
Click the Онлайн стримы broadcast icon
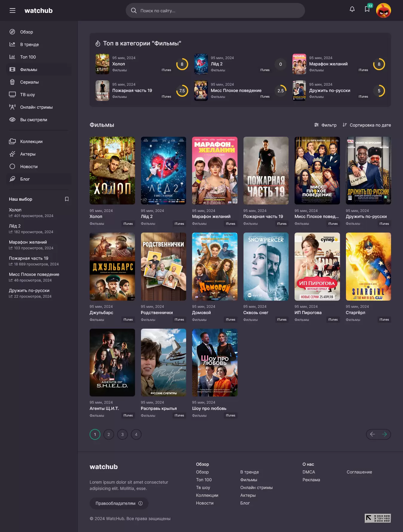(12, 107)
